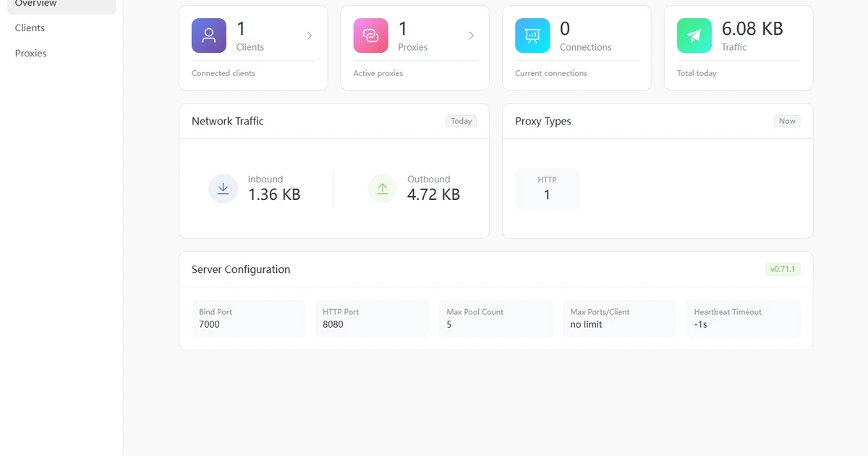Screen dimensions: 868x456
Task: Click the Max Ports/Client 'no limit' value
Action: 586,324
